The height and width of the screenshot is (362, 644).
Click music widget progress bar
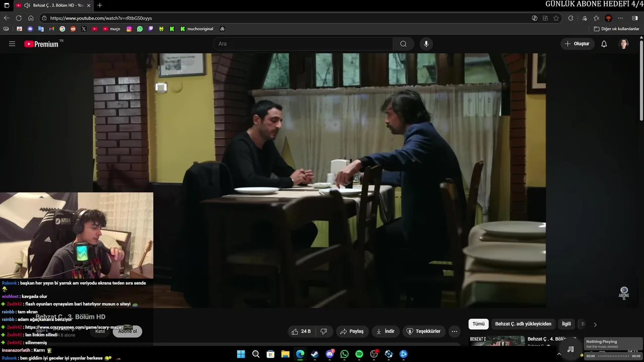point(614,356)
